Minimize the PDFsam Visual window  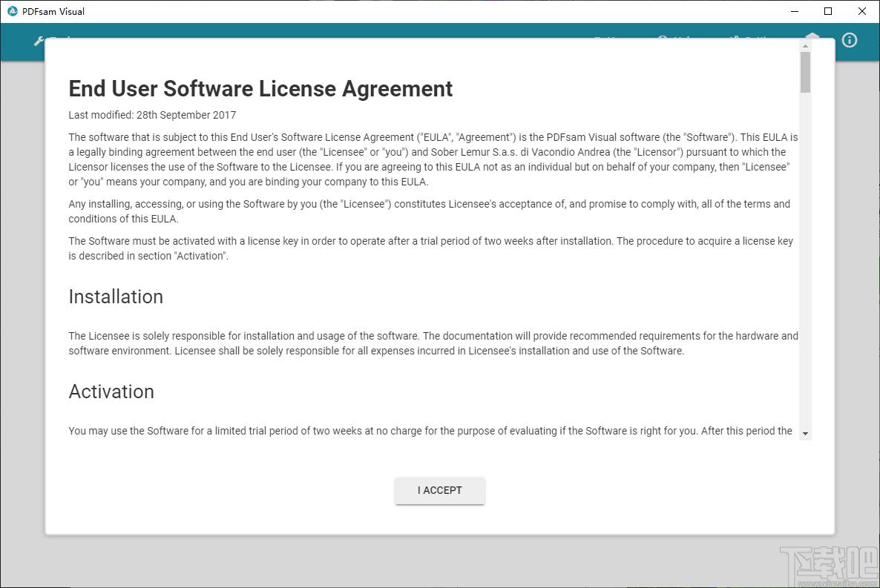(x=795, y=11)
